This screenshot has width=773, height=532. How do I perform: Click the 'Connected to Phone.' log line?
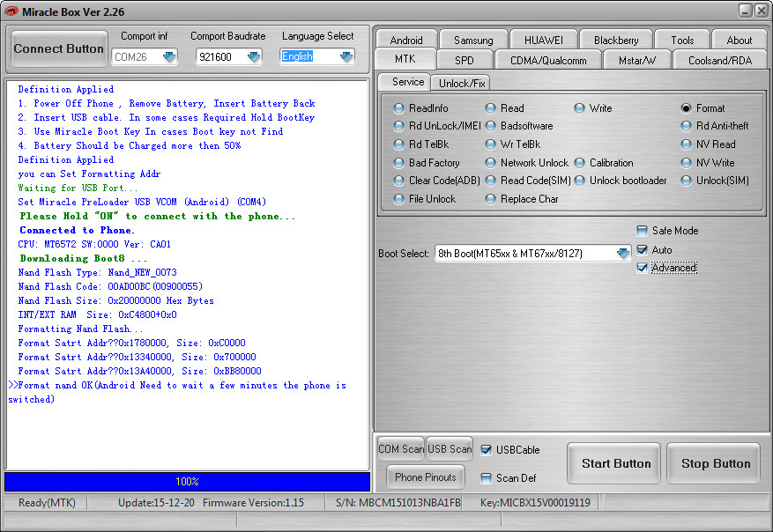click(77, 230)
